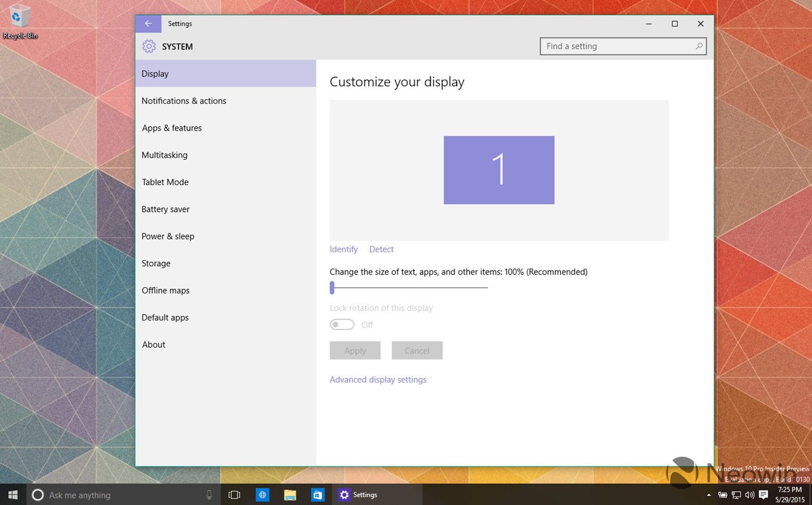Click the Cortana microphone icon
Viewport: 812px width, 505px height.
(209, 495)
